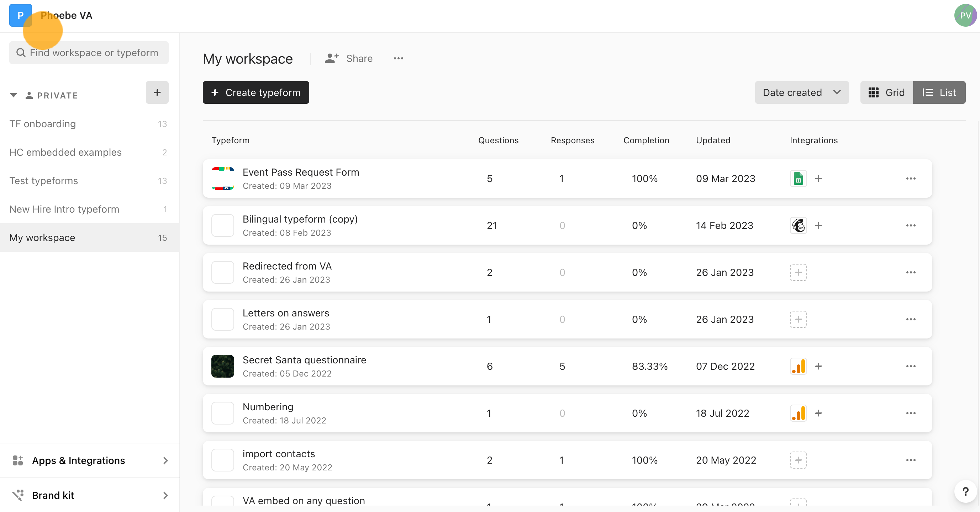Screen dimensions: 980x512
Task: Click Bilingual typeform (copy) blank thumbnail
Action: point(222,225)
